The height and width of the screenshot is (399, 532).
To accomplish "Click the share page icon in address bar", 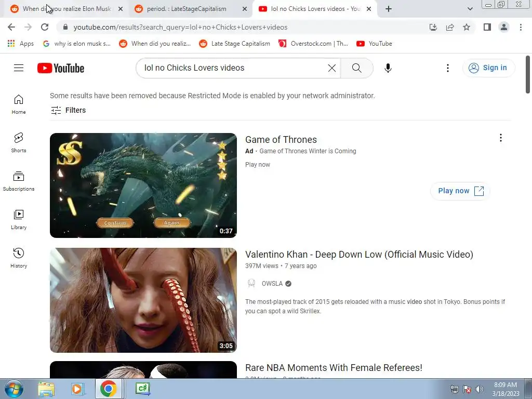I will 450,27.
